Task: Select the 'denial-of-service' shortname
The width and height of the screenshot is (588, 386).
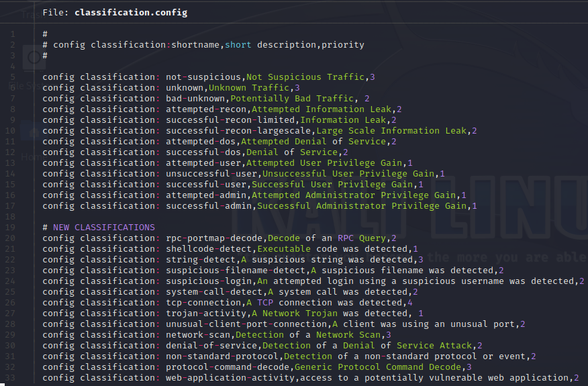Action: 211,346
